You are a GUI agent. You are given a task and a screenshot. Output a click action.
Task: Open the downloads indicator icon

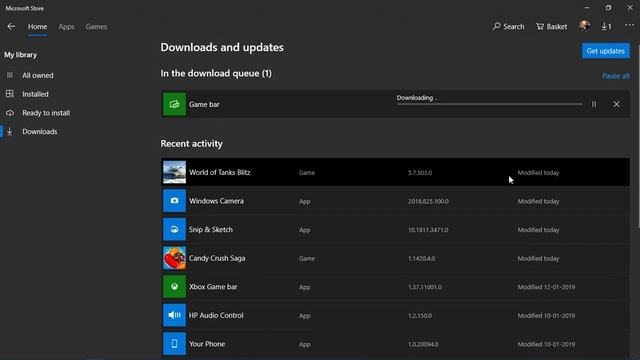(x=607, y=27)
